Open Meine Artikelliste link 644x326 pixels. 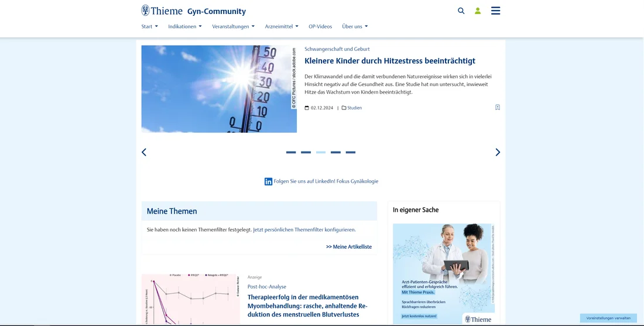click(349, 247)
